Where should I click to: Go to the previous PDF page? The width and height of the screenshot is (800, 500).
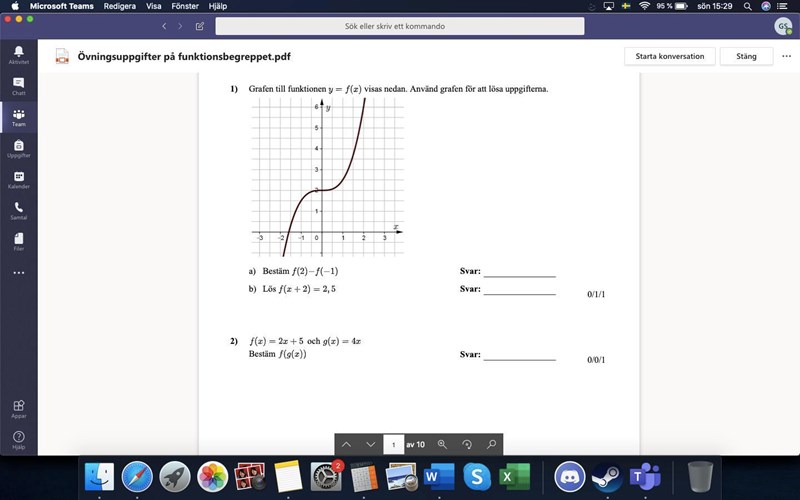pos(346,444)
